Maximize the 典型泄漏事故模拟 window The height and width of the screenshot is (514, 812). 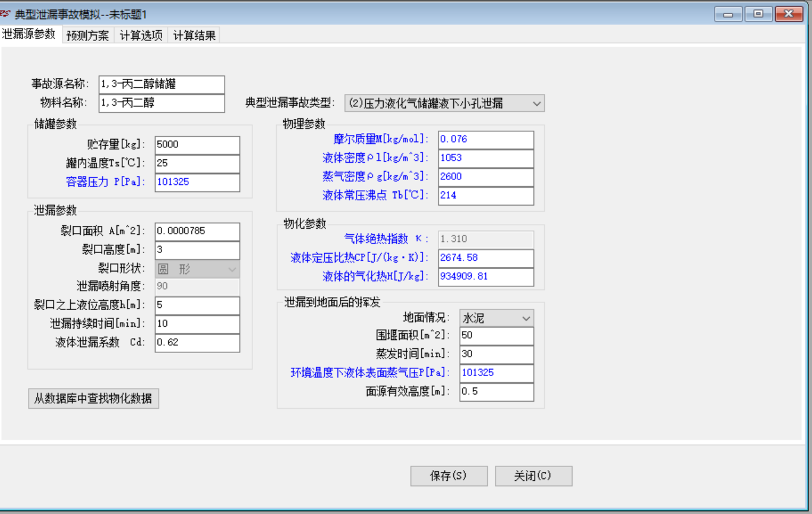(x=759, y=14)
